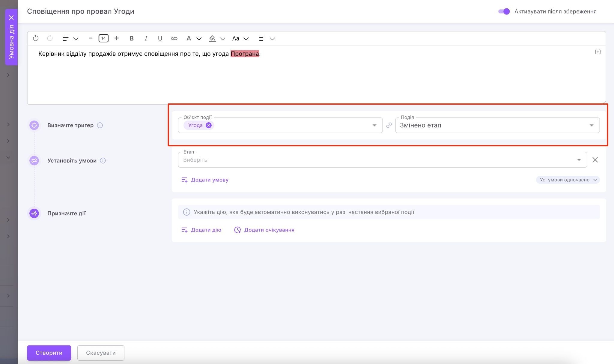This screenshot has height=364, width=614.
Task: Toggle bold text formatting
Action: 131,38
